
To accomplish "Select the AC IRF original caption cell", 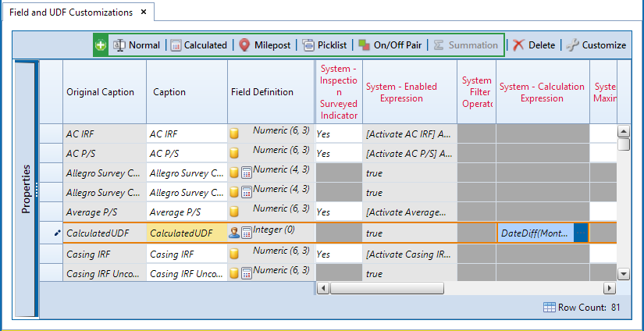I will 105,133.
